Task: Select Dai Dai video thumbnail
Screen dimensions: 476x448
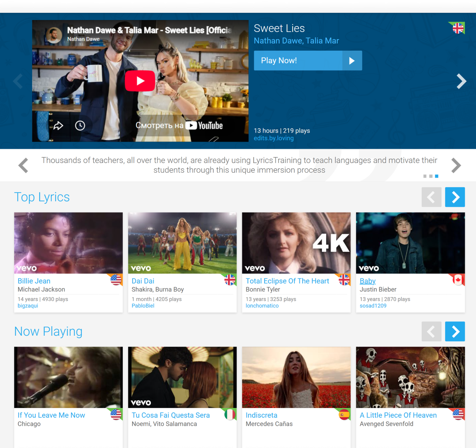Action: point(182,243)
